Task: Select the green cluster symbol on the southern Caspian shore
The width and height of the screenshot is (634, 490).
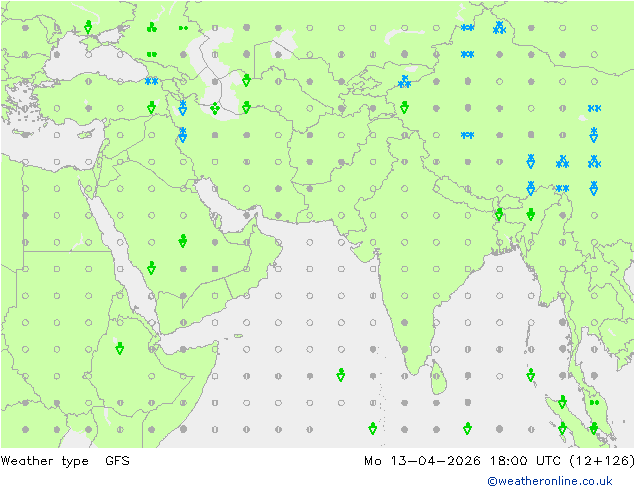Action: [214, 109]
